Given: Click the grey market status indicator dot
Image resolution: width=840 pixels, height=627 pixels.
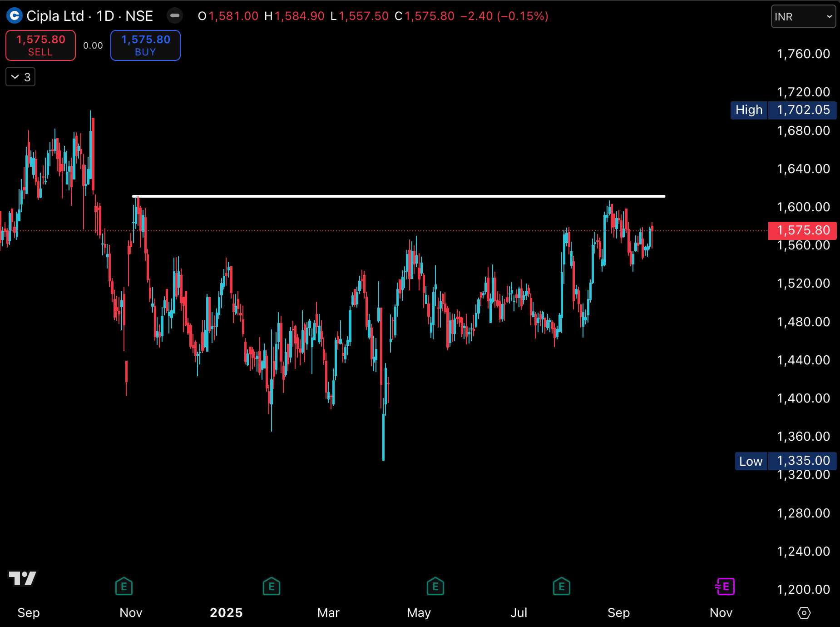Looking at the screenshot, I should (175, 16).
